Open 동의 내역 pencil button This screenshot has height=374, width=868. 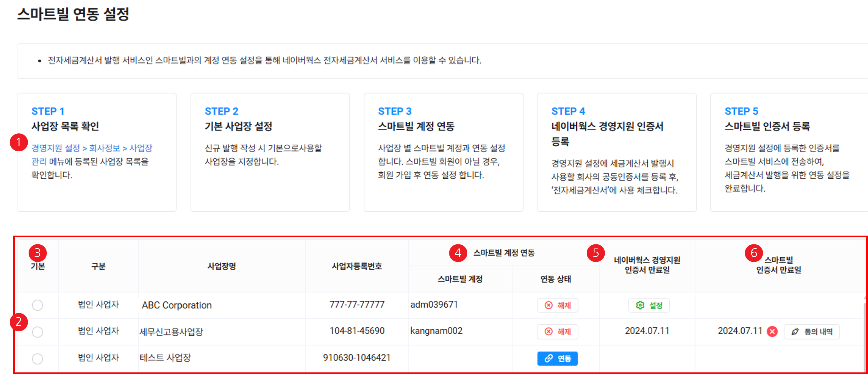click(x=811, y=331)
